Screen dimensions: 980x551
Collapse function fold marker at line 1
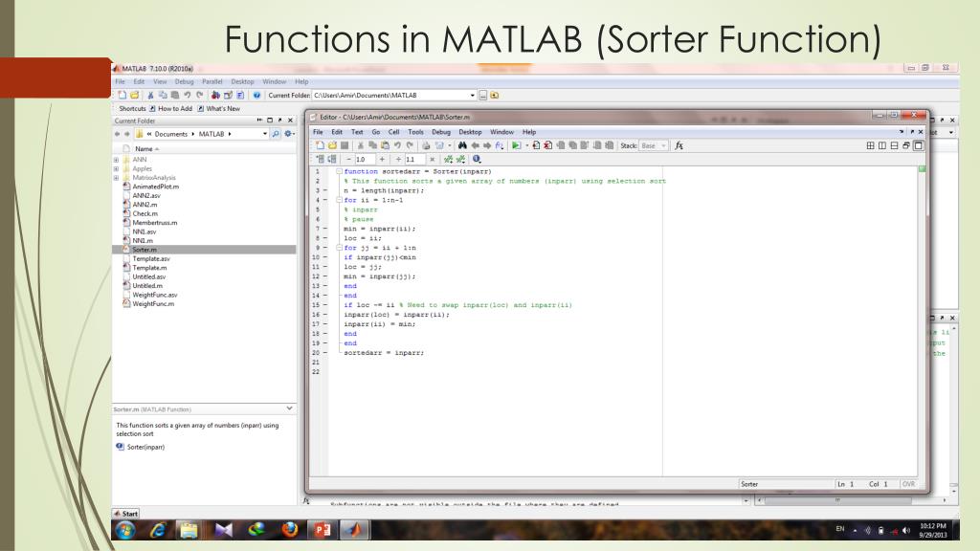coord(340,171)
